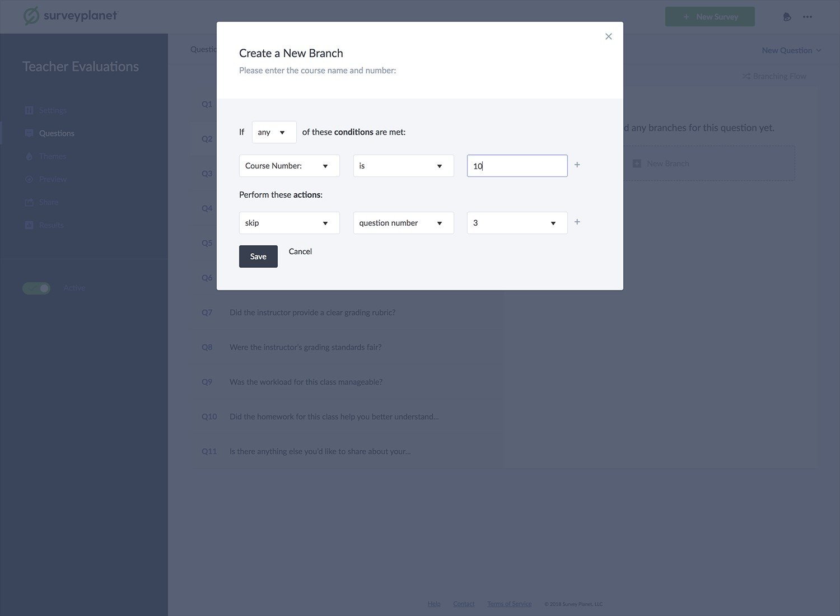
Task: Click the New Branch dashed button
Action: point(708,164)
